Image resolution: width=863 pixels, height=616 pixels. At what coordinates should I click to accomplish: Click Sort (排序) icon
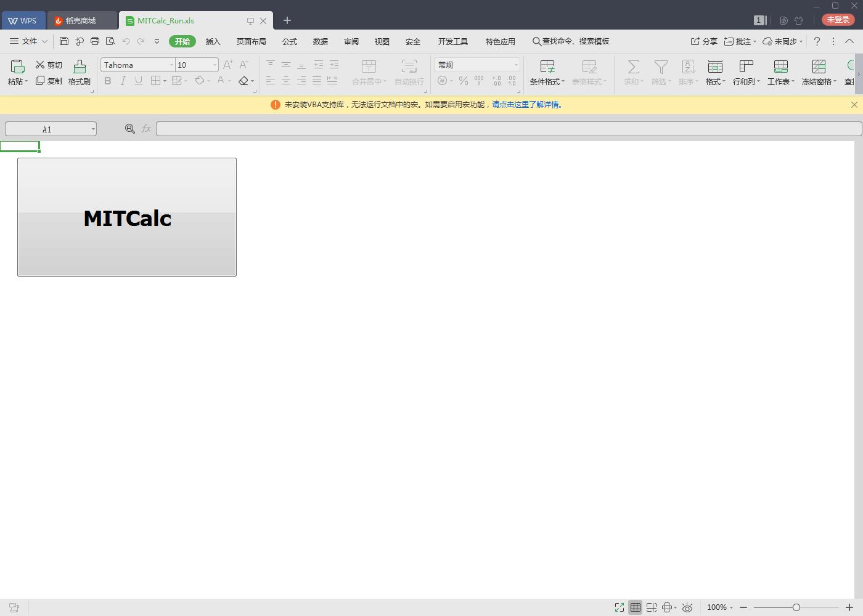689,72
